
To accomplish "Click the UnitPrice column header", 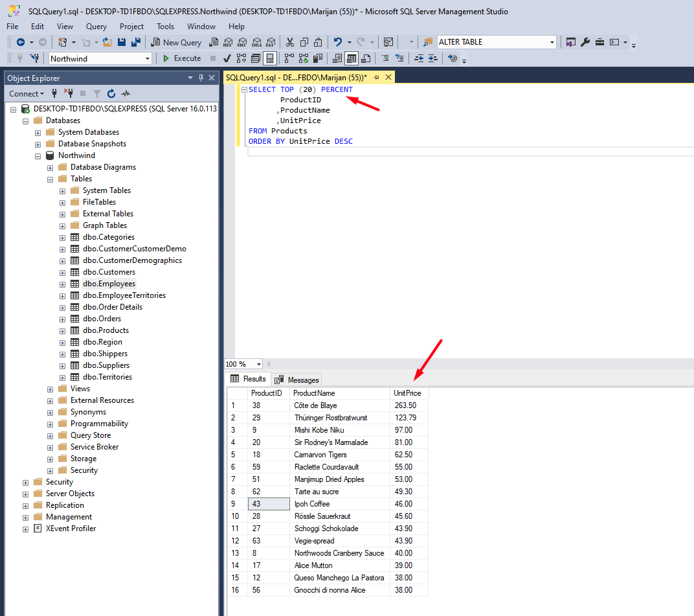I will pos(409,393).
